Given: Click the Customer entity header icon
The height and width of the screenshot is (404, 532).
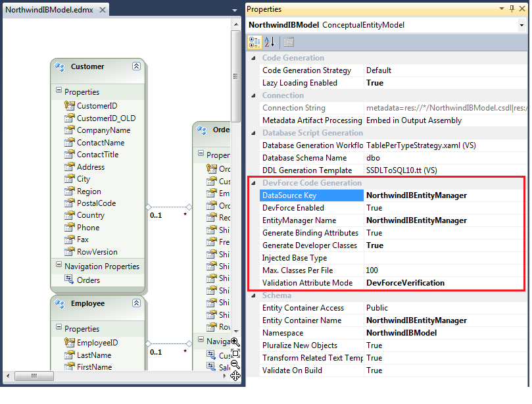Looking at the screenshot, I should (60, 67).
